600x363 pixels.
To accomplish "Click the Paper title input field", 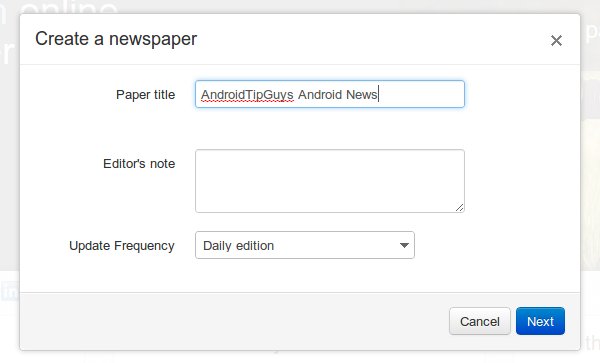I will 330,94.
